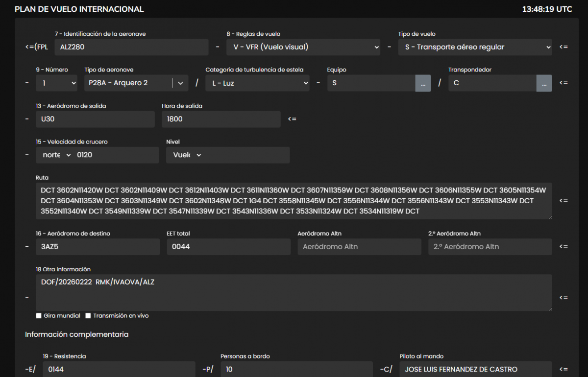Click the Equipo ellipsis button
Image resolution: width=588 pixels, height=377 pixels.
pyautogui.click(x=423, y=83)
